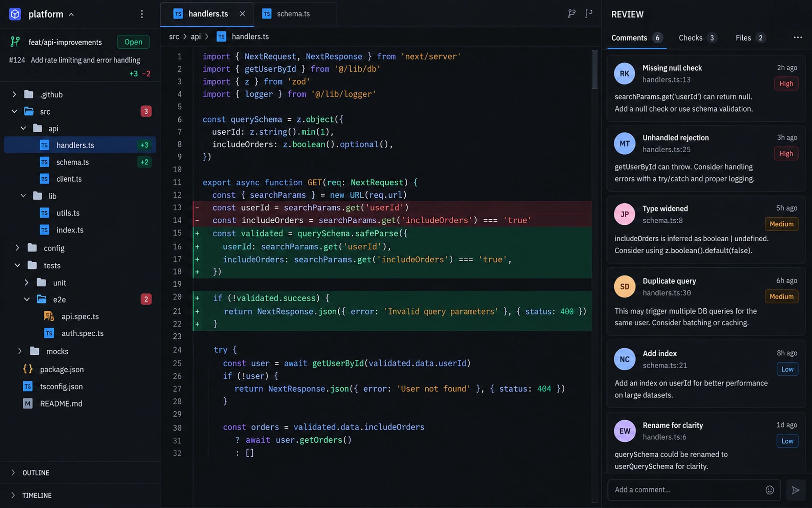Send the comment with the arrow button
This screenshot has width=812, height=508.
pos(795,490)
